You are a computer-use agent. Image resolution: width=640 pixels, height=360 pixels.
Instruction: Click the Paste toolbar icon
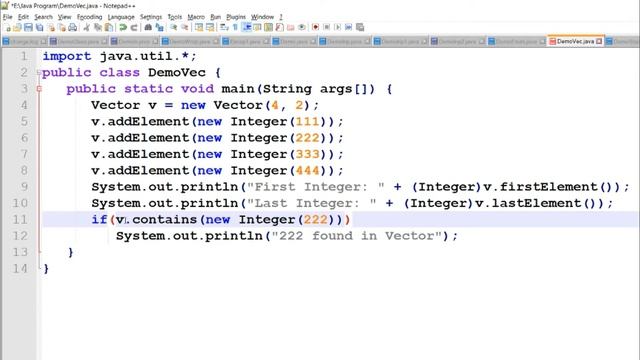pos(109,27)
